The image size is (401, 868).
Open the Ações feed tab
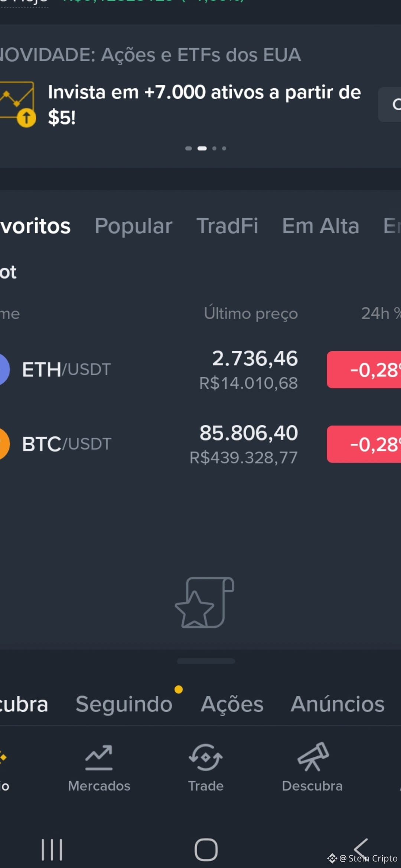click(232, 704)
